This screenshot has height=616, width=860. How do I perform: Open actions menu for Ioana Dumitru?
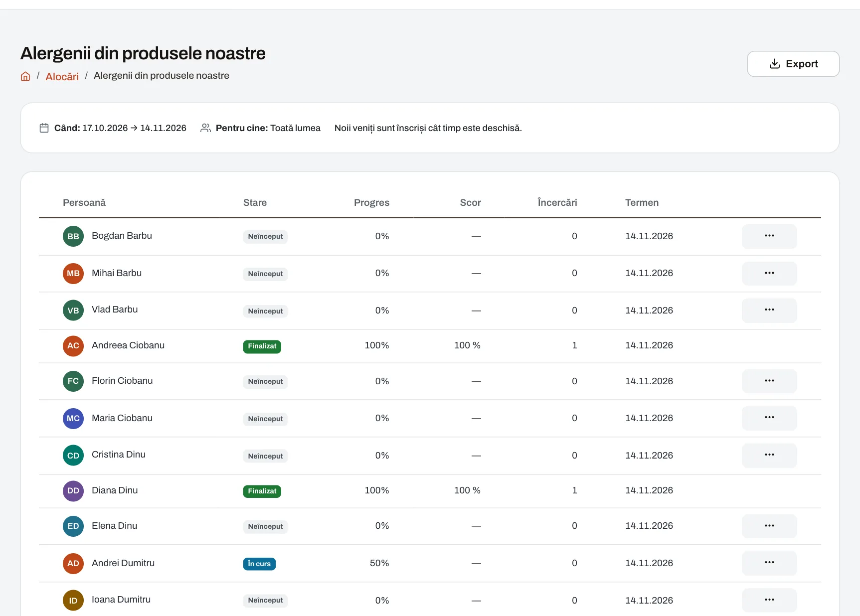(x=769, y=601)
